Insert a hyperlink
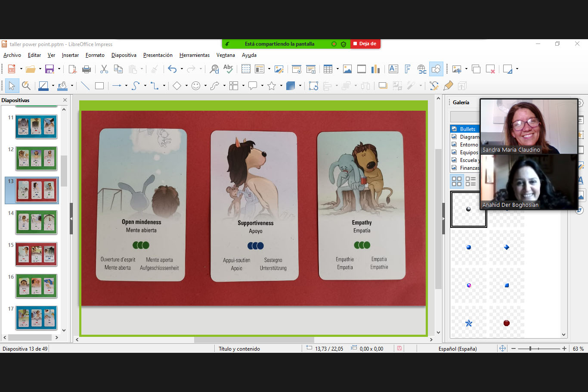 click(x=422, y=69)
